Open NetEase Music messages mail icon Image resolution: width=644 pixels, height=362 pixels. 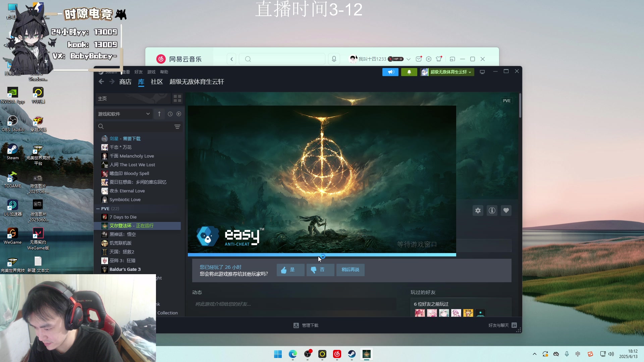click(419, 59)
